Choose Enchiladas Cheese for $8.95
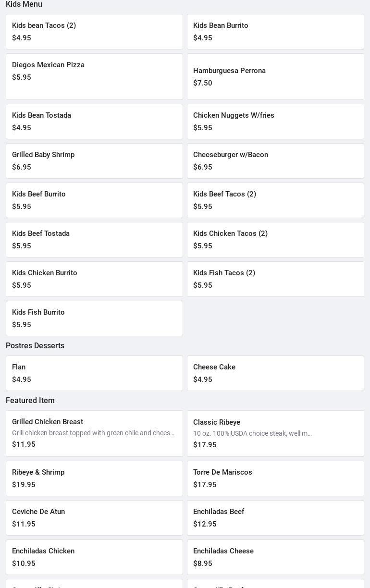The width and height of the screenshot is (370, 588). (275, 557)
